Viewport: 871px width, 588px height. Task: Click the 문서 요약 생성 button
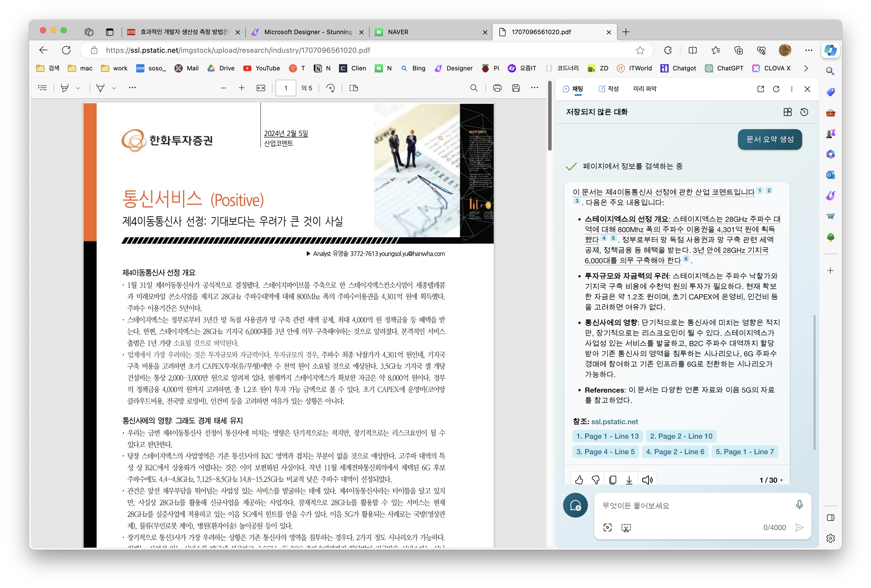point(769,139)
